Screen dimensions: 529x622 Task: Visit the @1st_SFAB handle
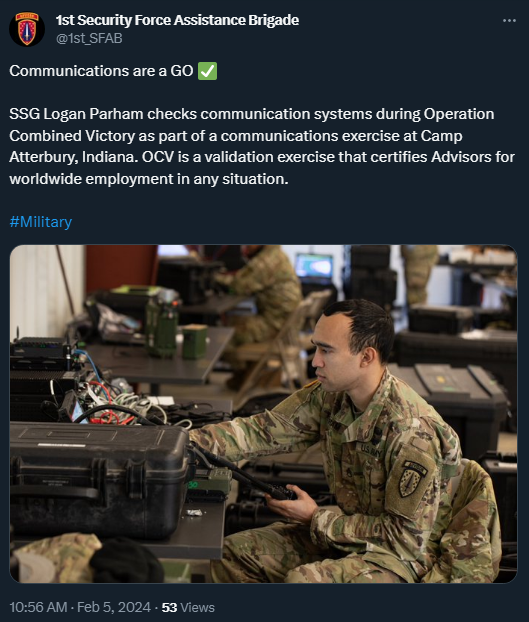click(x=89, y=38)
